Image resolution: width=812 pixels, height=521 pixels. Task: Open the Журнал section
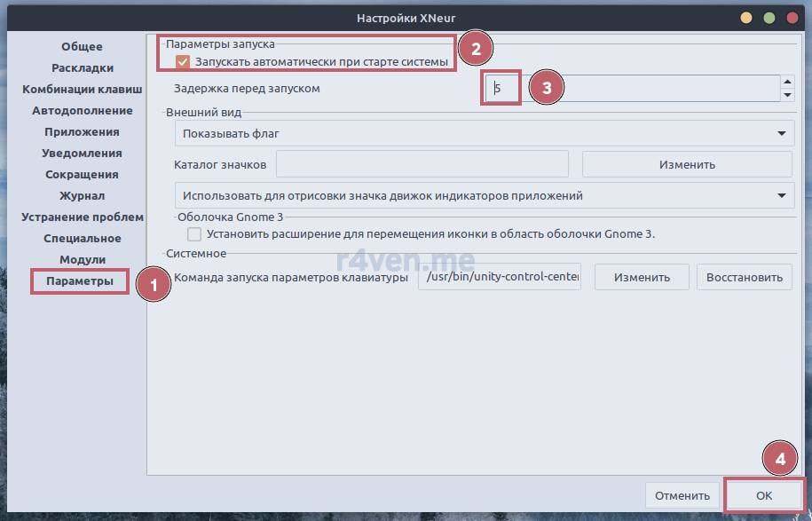(x=82, y=195)
